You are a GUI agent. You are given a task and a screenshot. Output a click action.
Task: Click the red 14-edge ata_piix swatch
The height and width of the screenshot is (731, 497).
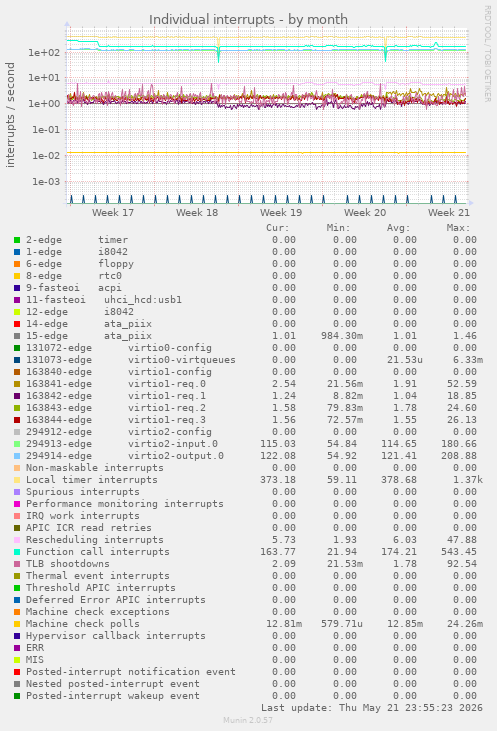[x=17, y=324]
